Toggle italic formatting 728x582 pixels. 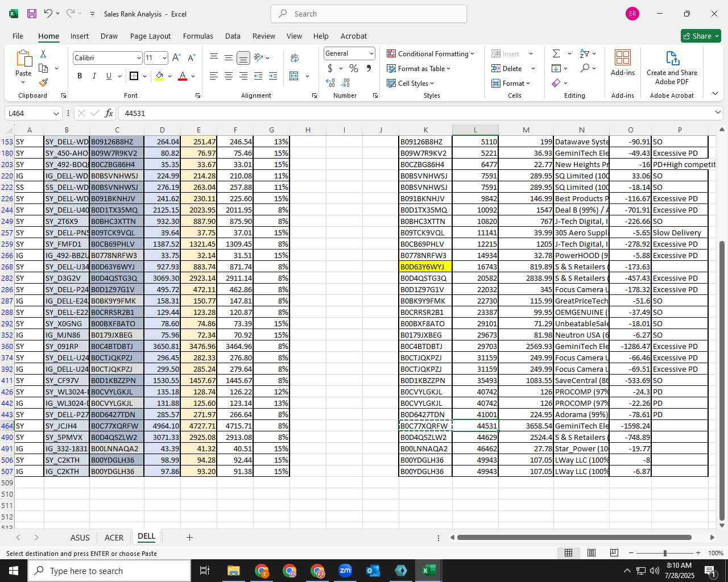click(x=94, y=76)
